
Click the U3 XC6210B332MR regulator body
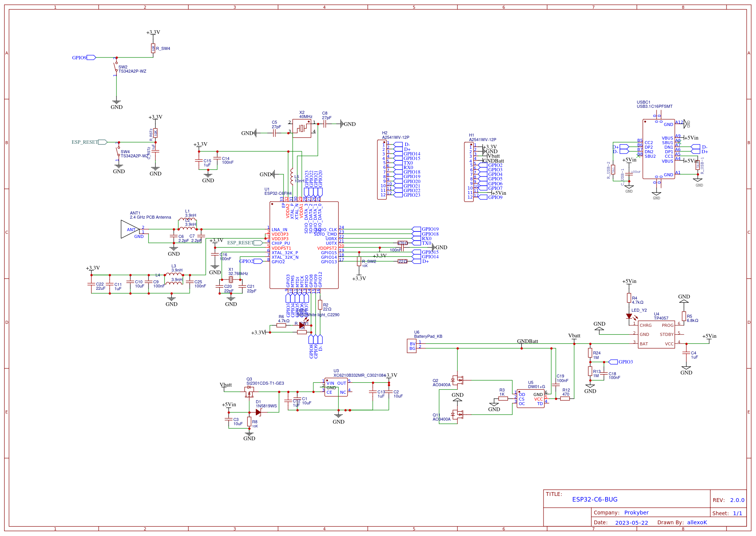[336, 388]
